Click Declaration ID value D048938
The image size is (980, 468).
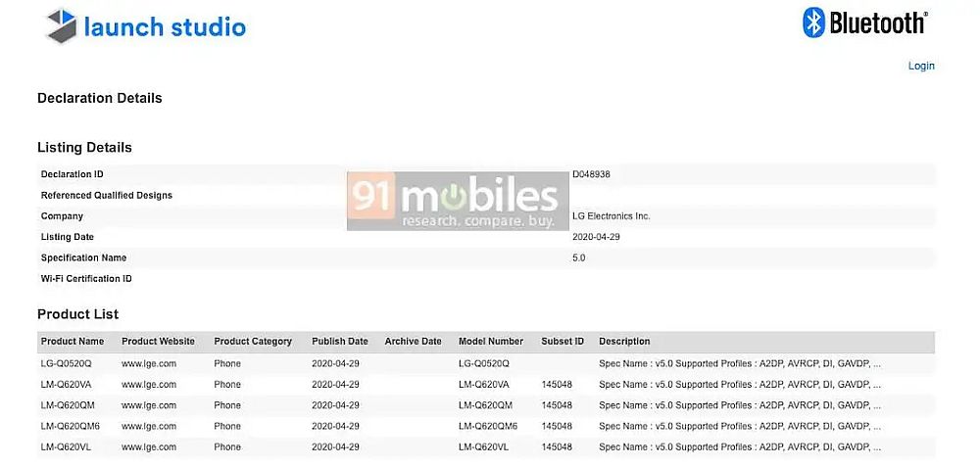(x=592, y=174)
